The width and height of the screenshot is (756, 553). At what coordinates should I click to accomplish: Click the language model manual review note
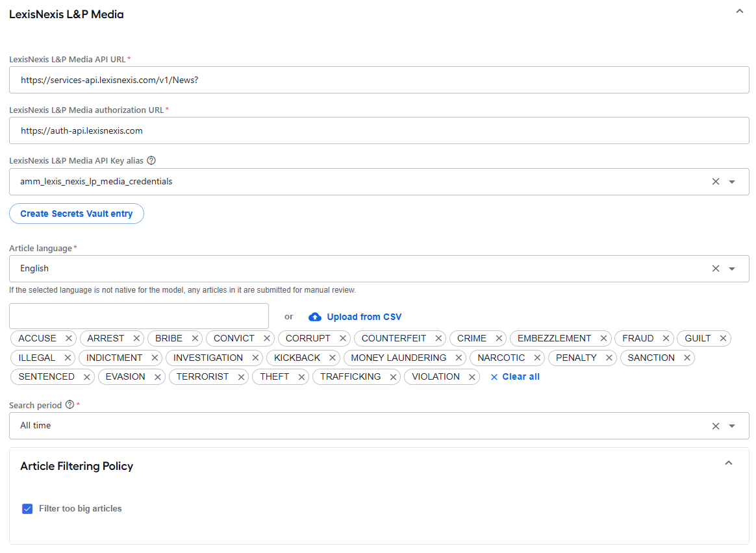(183, 290)
